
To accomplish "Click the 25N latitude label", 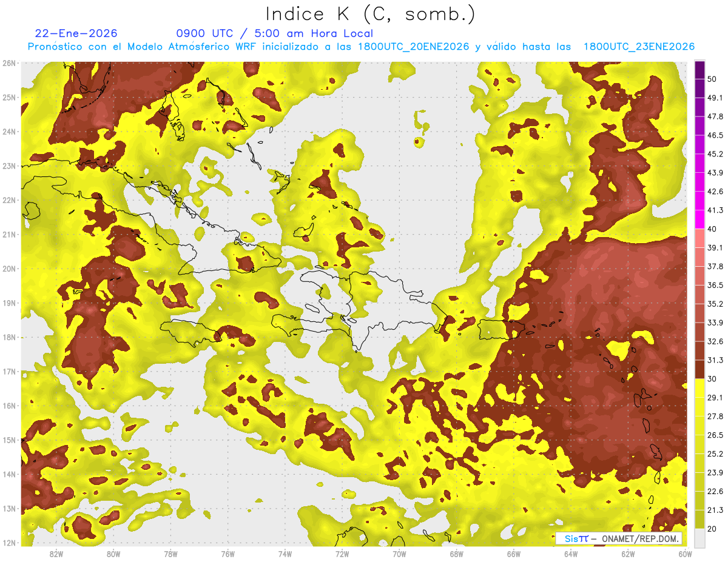I will click(x=8, y=97).
